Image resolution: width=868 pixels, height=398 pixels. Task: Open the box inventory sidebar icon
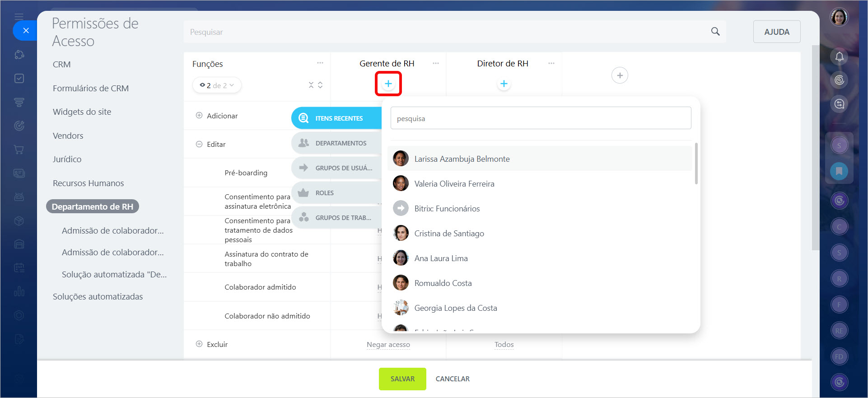pos(19,220)
